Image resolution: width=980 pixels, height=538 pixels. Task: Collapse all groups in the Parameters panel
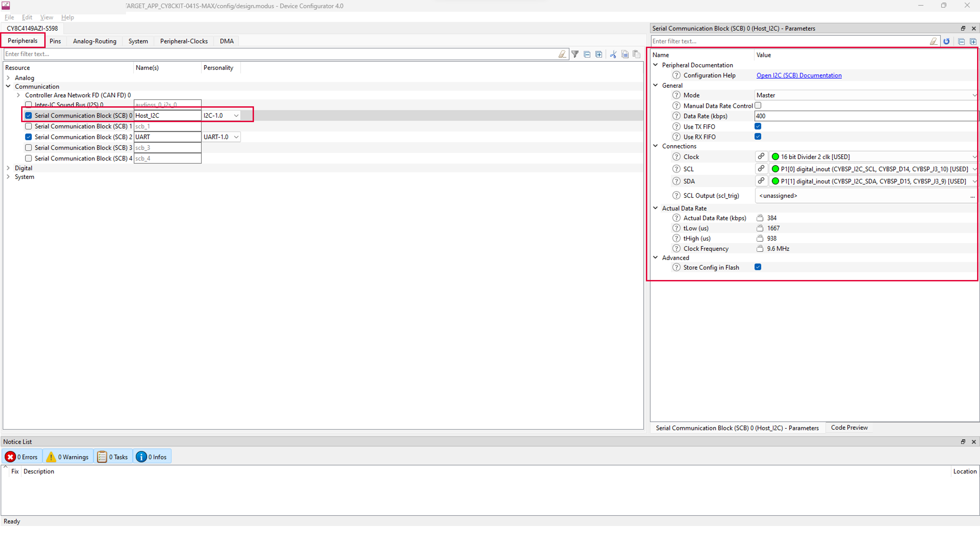(961, 41)
